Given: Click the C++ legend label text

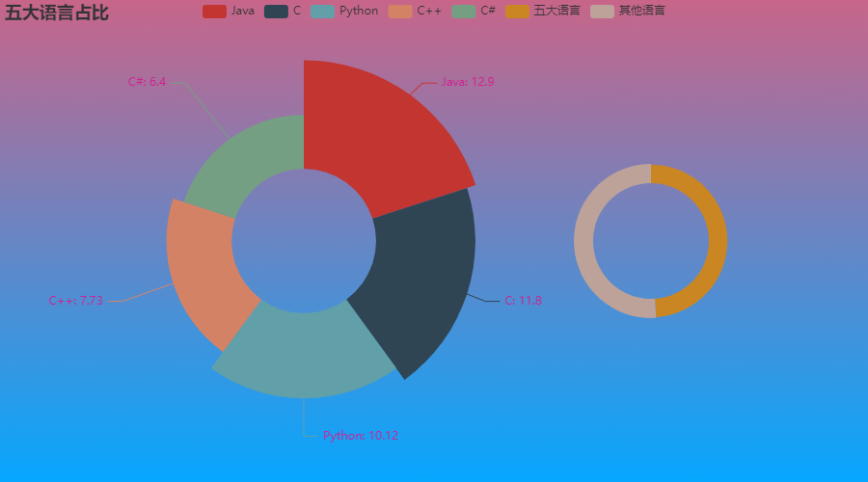Looking at the screenshot, I should pos(429,11).
